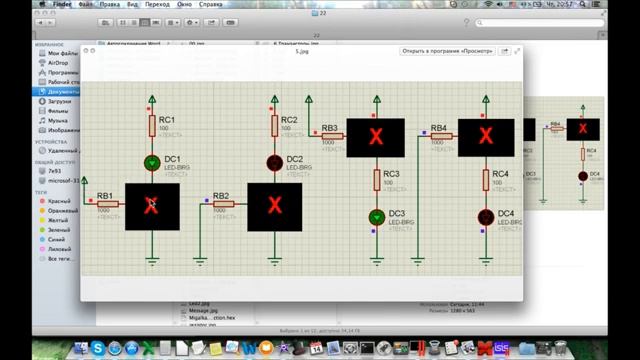640x360 pixels.
Task: Open the Вид menu
Action: pyautogui.click(x=132, y=4)
